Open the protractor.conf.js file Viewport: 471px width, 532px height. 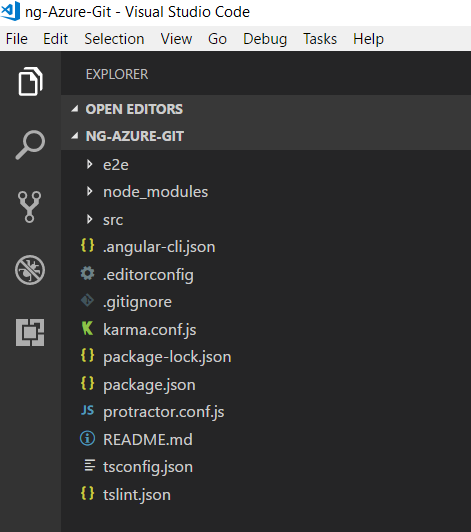(164, 412)
